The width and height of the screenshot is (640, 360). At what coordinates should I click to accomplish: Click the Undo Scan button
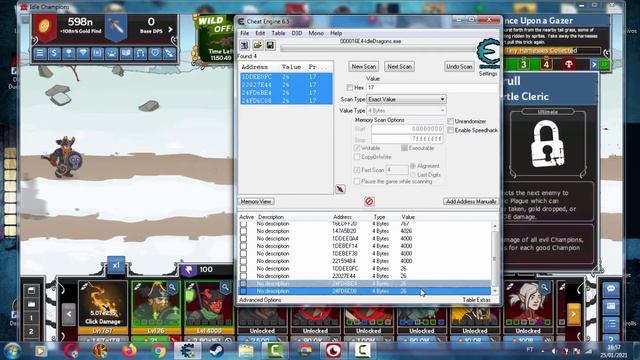click(459, 66)
